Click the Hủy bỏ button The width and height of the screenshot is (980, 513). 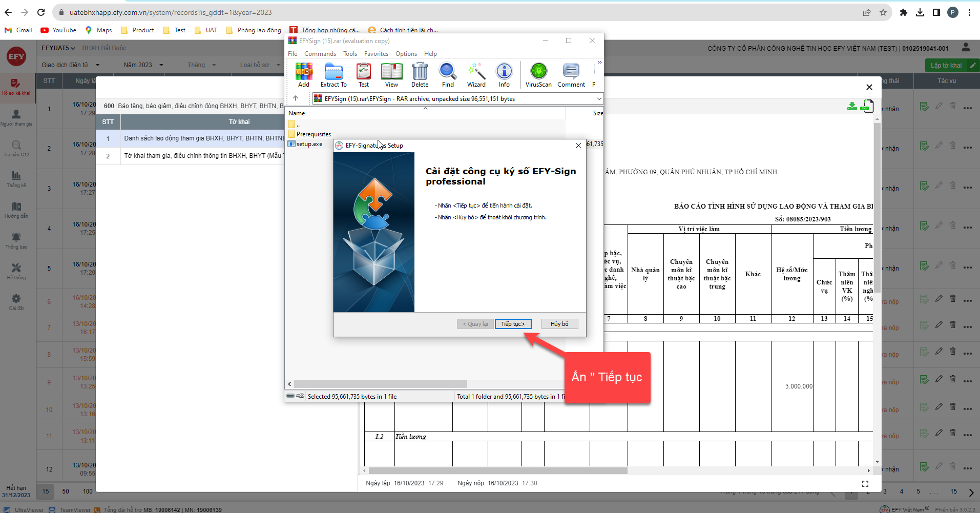(559, 324)
